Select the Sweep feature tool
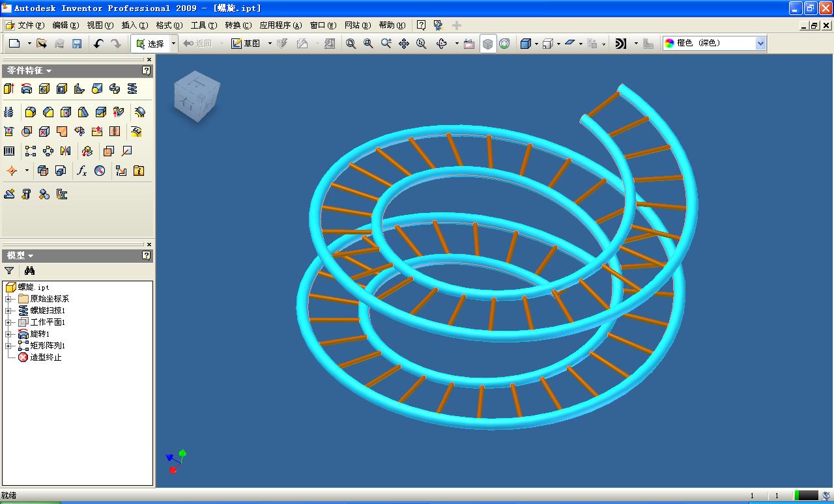This screenshot has width=834, height=504. (115, 89)
